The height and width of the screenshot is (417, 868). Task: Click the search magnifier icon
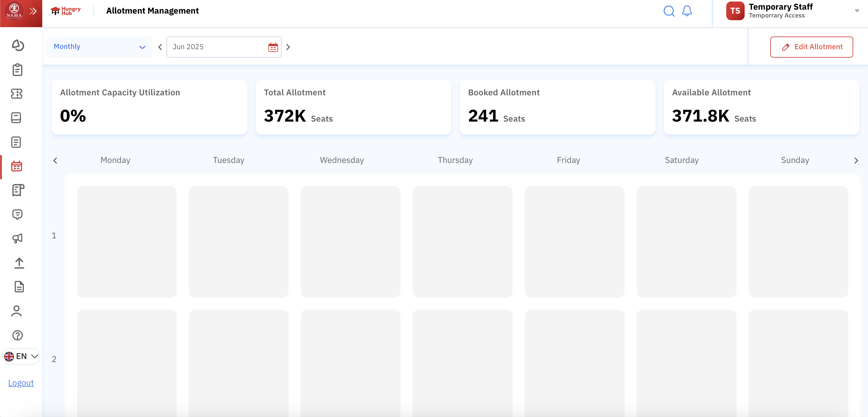[669, 11]
